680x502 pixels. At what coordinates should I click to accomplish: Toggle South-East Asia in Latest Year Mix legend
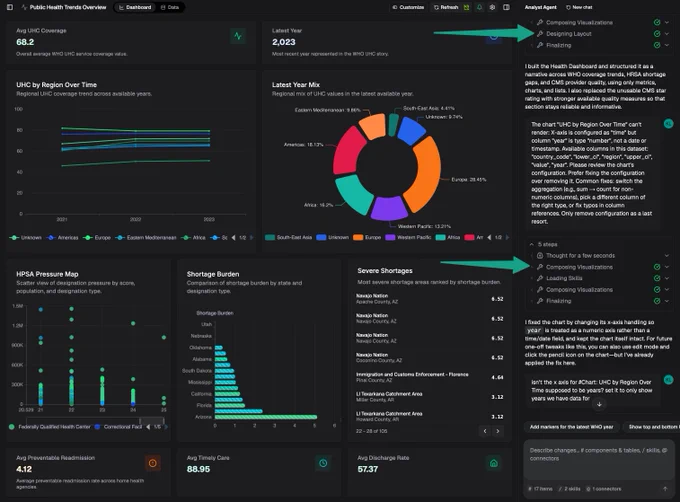289,238
